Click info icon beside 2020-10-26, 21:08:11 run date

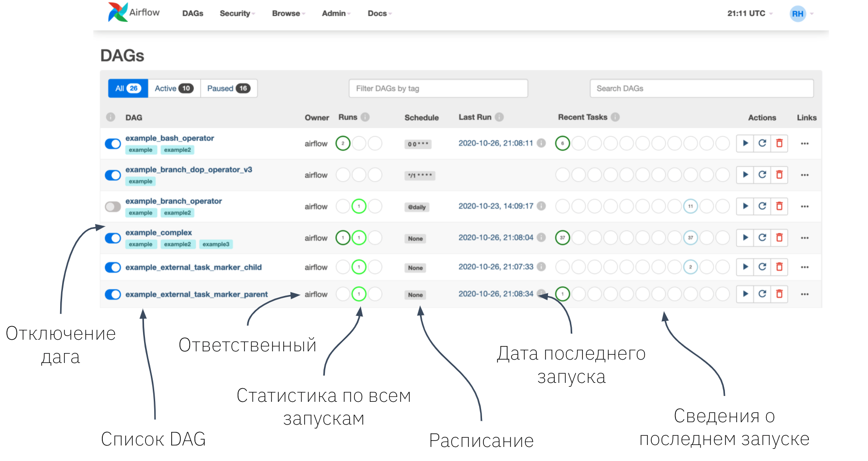541,143
